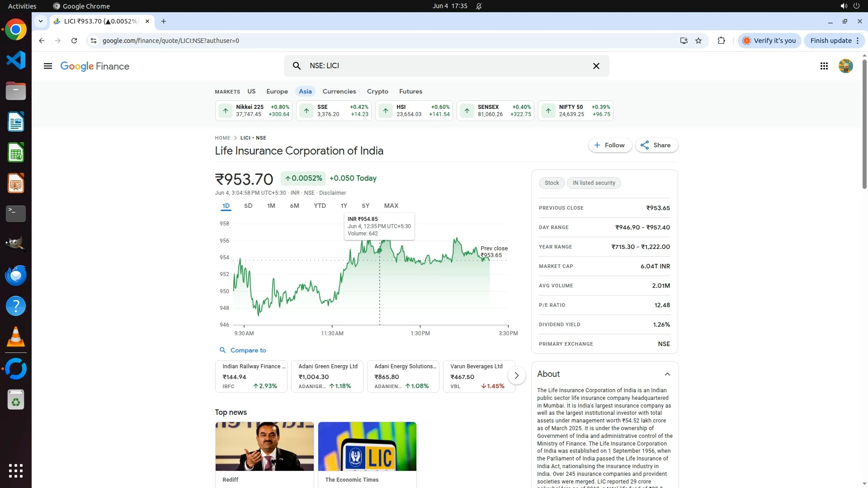This screenshot has width=868, height=488.
Task: Switch to the Europe markets tab
Action: (277, 91)
